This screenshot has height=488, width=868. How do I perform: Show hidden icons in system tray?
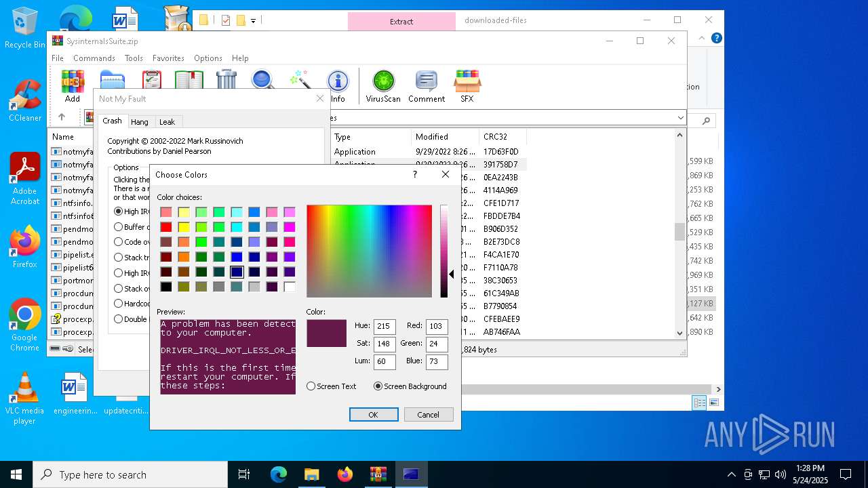[731, 474]
